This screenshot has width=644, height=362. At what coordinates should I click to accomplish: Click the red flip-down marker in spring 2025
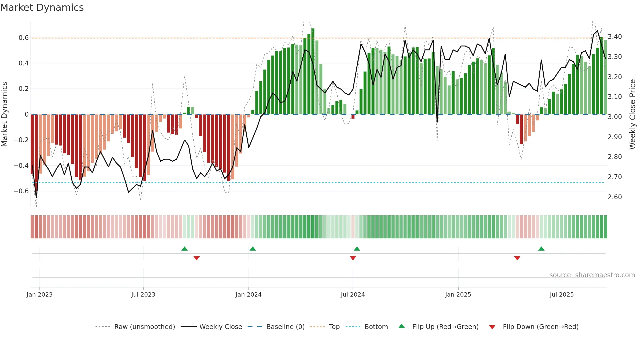point(517,258)
